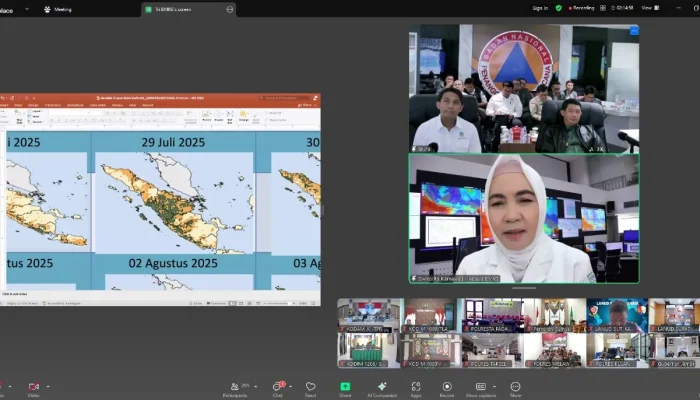700x400 pixels.
Task: Open the Participants panel
Action: (x=235, y=389)
